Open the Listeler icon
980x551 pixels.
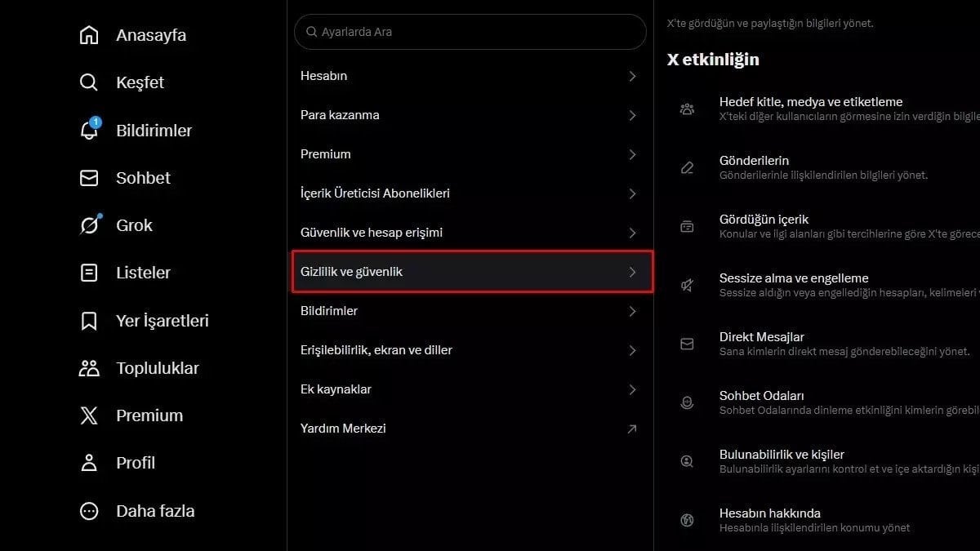click(x=89, y=273)
